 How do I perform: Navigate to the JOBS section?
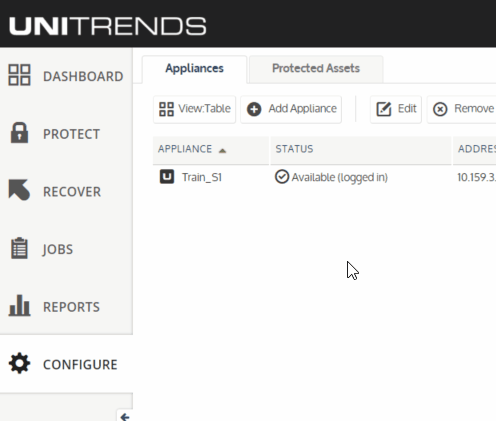click(66, 249)
